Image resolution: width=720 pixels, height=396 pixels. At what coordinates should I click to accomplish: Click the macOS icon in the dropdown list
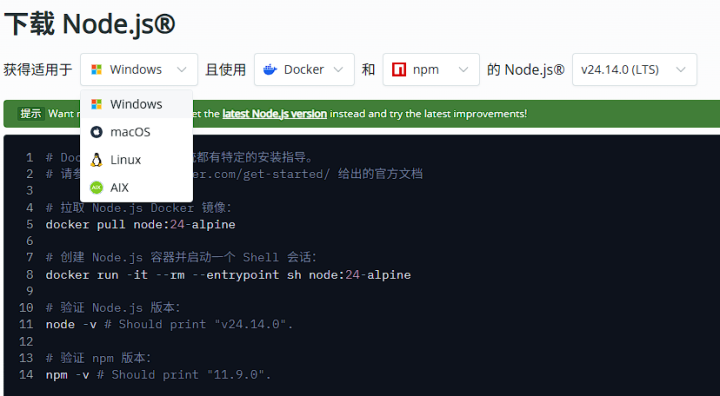[x=96, y=132]
